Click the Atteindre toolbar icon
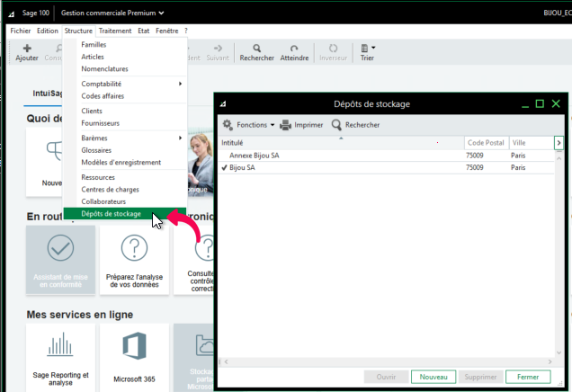 coord(294,48)
